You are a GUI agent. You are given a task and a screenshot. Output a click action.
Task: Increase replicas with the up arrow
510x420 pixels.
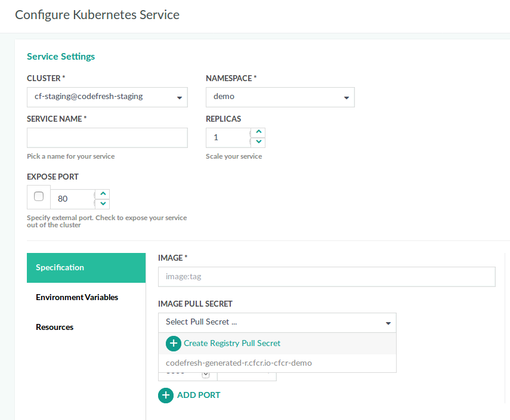(258, 132)
